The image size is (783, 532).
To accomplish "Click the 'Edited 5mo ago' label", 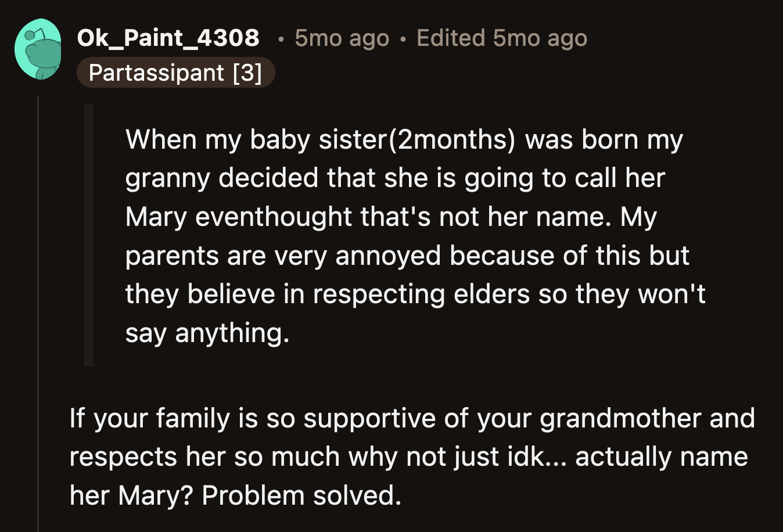I will pyautogui.click(x=501, y=38).
